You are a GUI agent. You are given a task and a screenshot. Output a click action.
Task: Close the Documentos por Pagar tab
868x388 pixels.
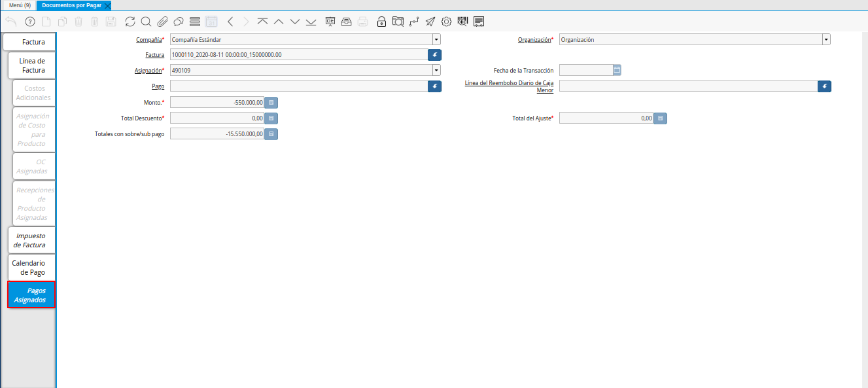(108, 5)
